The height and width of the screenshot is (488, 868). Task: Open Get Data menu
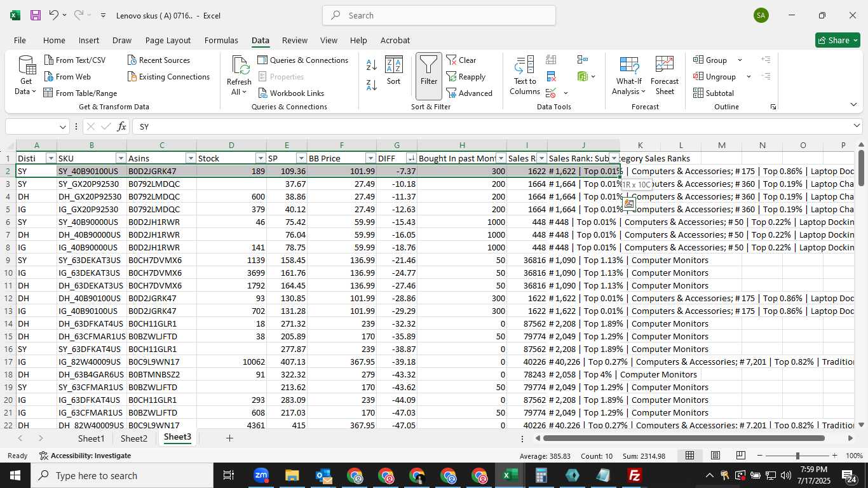click(x=26, y=76)
